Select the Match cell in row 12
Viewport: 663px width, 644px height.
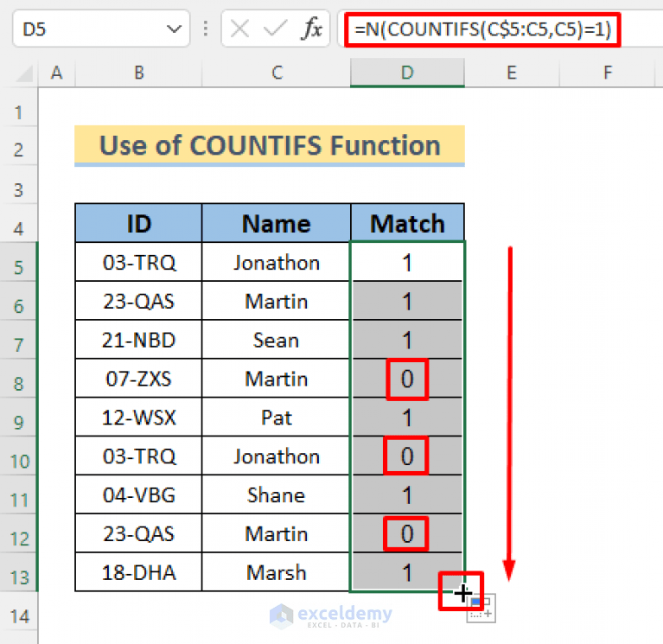(x=407, y=533)
